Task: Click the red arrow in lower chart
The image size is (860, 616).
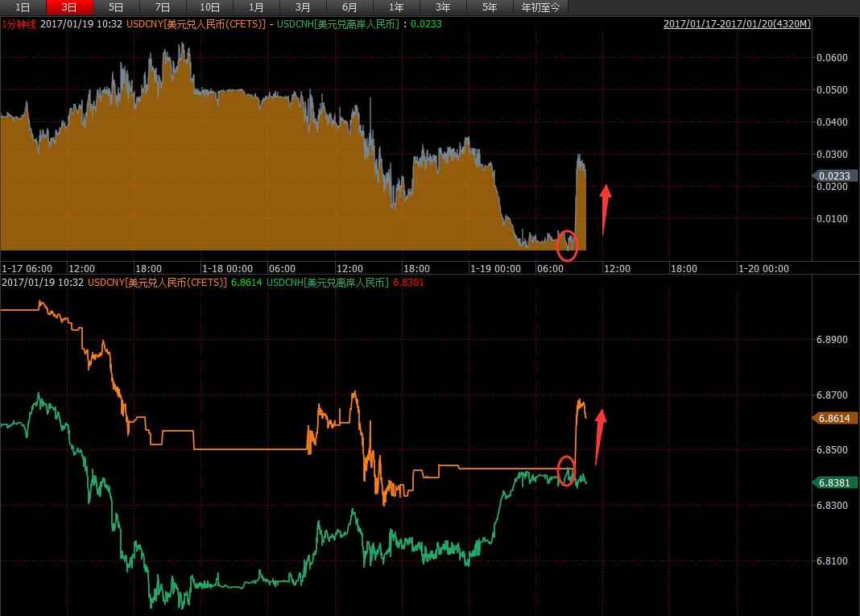Action: tap(599, 435)
